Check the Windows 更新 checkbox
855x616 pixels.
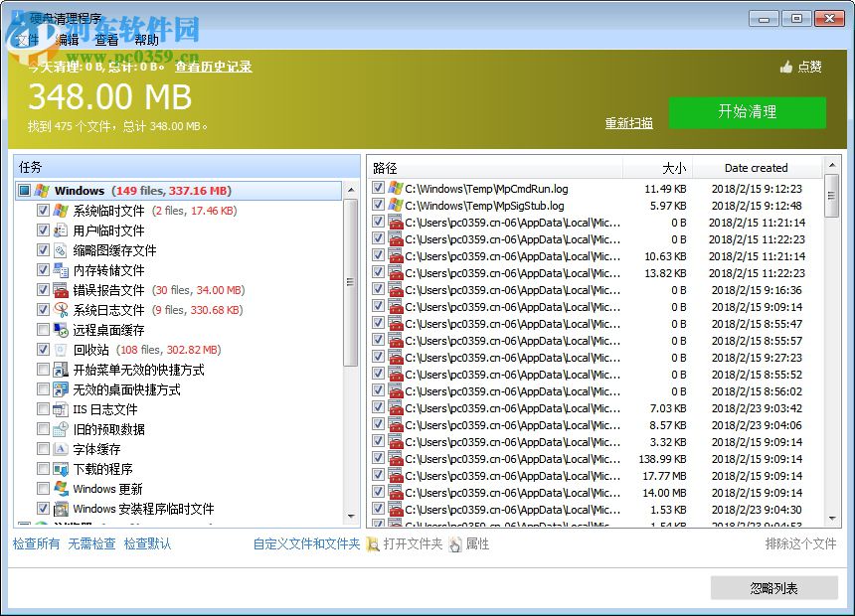(43, 488)
